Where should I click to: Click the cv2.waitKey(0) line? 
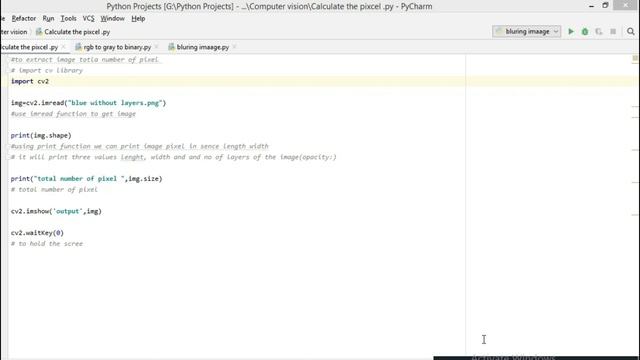click(37, 233)
